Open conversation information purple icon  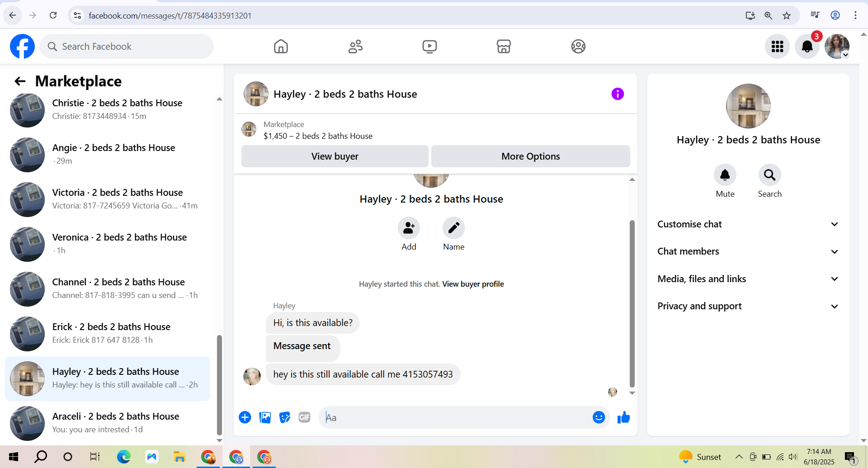618,94
